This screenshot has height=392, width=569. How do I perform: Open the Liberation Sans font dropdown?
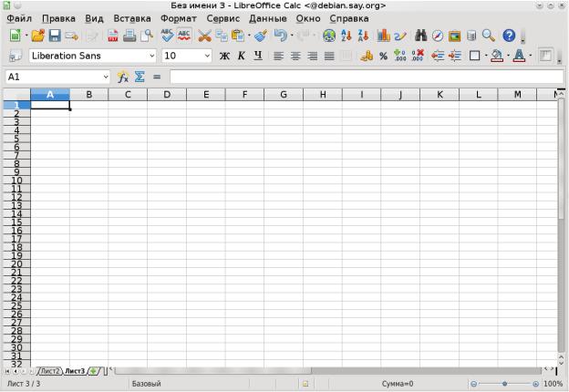[x=152, y=56]
